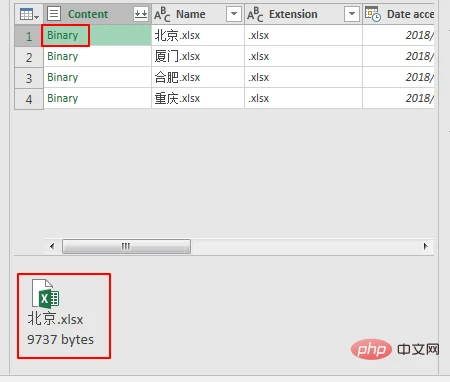This screenshot has height=382, width=450.
Task: Click the Excel file icon in preview pane
Action: [x=46, y=293]
